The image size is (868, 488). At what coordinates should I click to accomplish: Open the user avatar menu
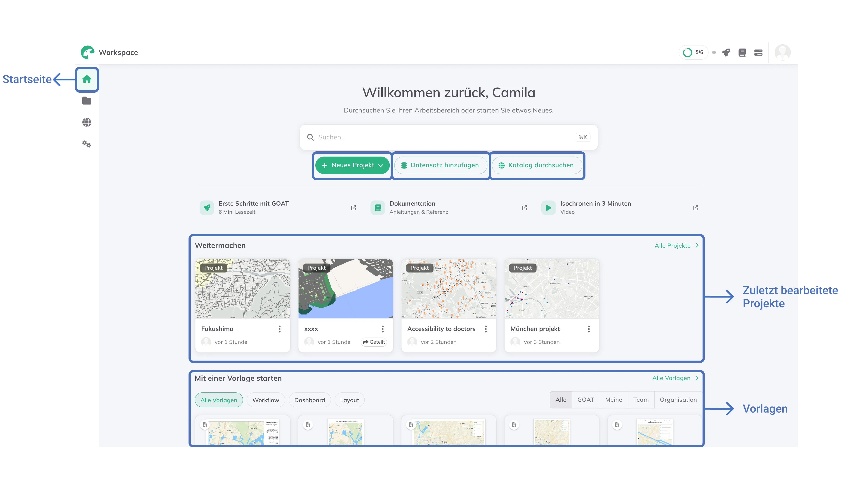point(782,52)
